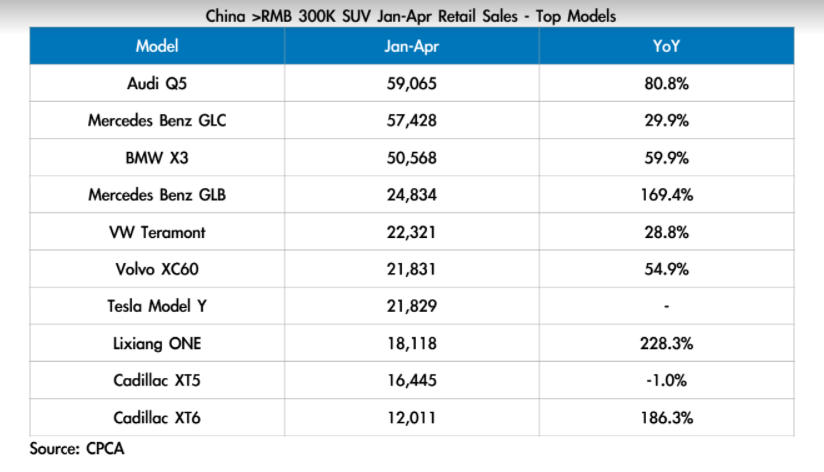The height and width of the screenshot is (472, 824).
Task: Click the 59,065 sales figure
Action: point(410,84)
